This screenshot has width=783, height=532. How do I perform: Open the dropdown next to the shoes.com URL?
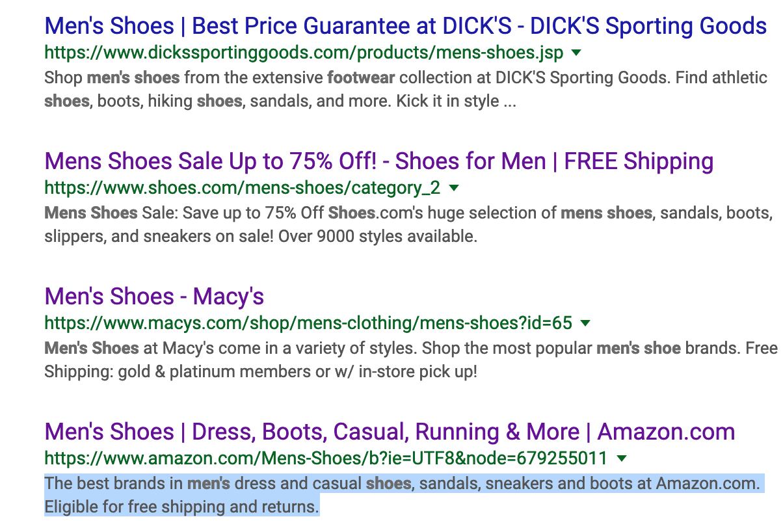tap(454, 188)
